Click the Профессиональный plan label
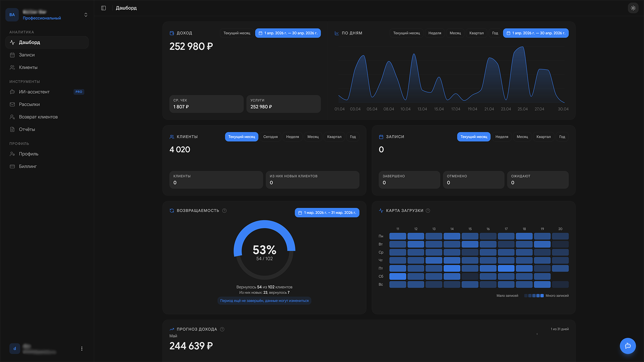The height and width of the screenshot is (362, 644). [x=42, y=18]
